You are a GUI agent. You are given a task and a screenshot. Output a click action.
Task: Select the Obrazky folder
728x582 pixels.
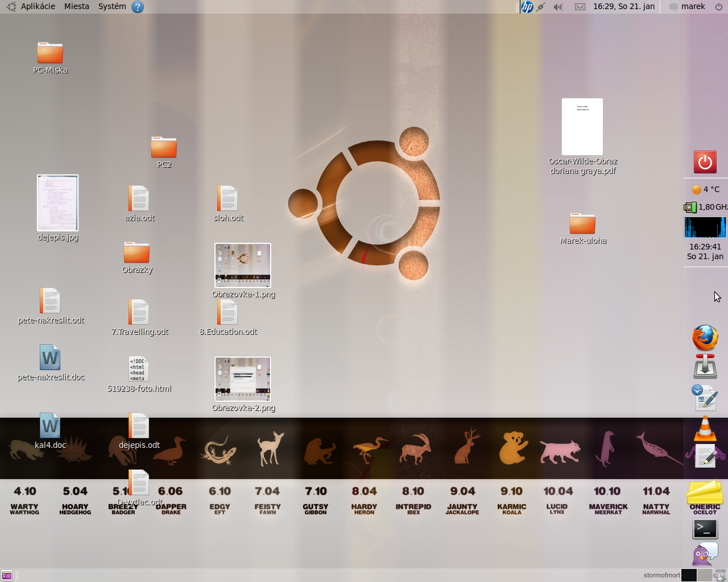click(x=137, y=257)
